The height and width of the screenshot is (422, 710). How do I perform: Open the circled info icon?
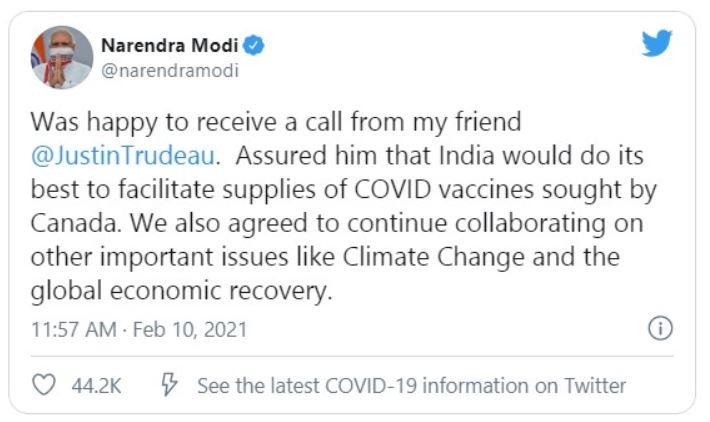tap(660, 328)
